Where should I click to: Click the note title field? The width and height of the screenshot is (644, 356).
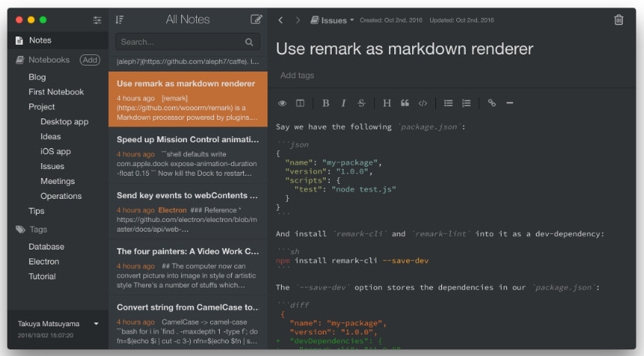(x=405, y=49)
